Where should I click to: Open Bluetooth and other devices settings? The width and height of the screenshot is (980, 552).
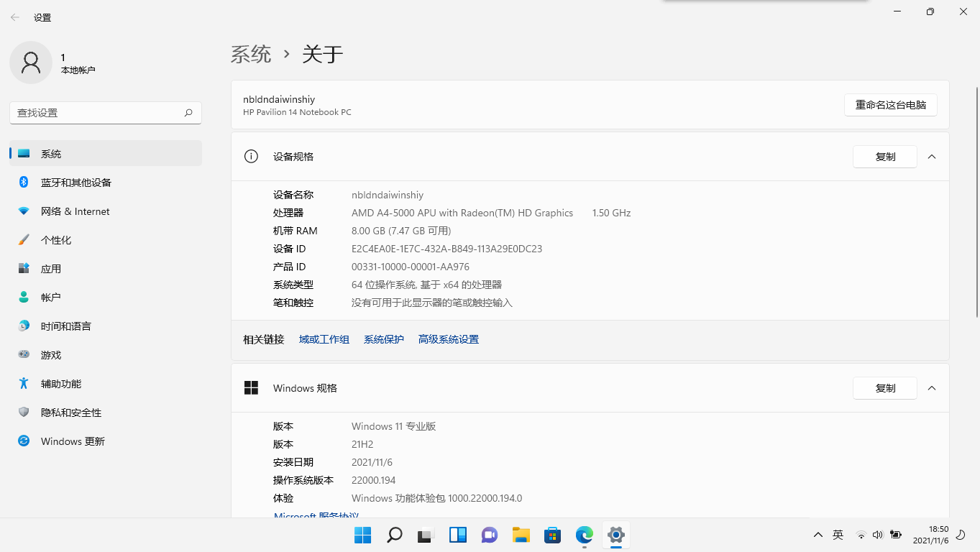pos(106,183)
